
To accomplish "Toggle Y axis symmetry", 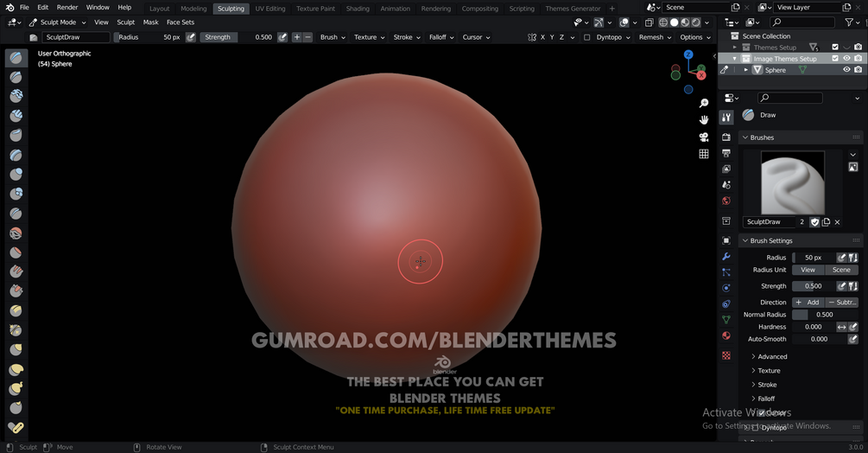I will pyautogui.click(x=552, y=37).
